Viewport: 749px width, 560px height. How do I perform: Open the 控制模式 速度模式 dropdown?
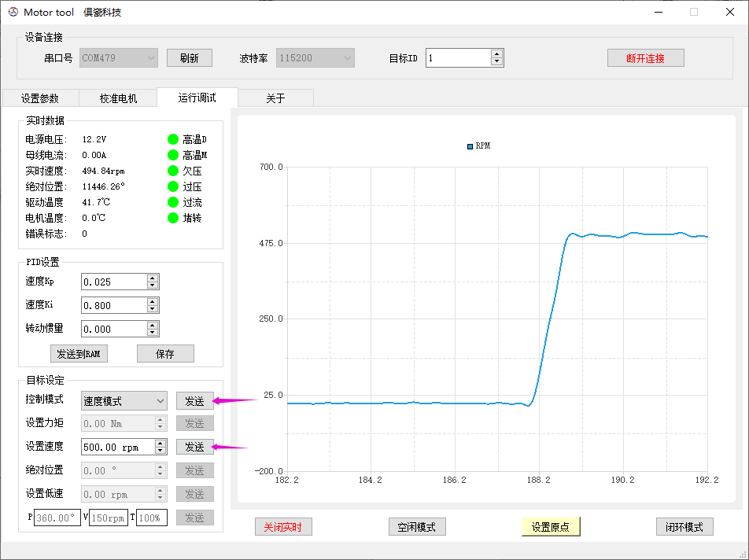[x=124, y=401]
